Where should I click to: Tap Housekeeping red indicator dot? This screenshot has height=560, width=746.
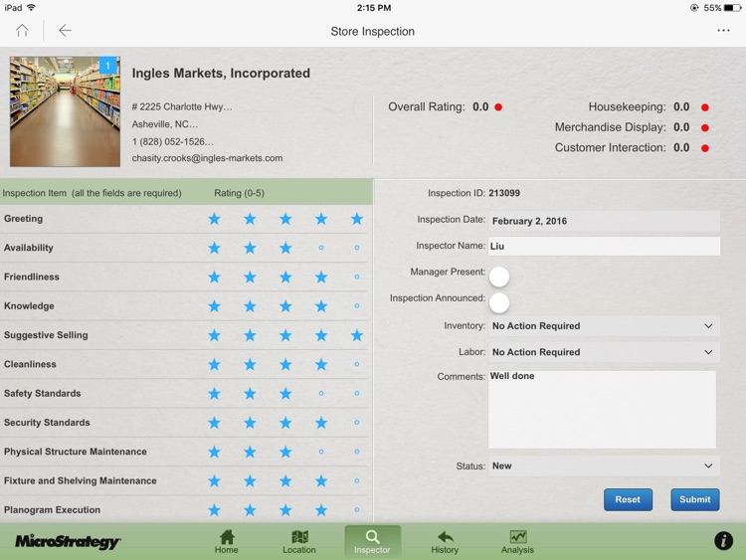705,107
